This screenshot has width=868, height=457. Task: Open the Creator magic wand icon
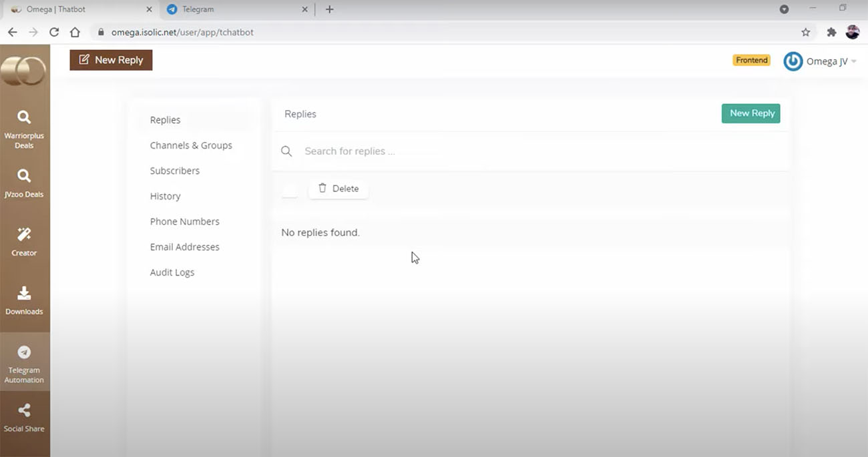(24, 234)
